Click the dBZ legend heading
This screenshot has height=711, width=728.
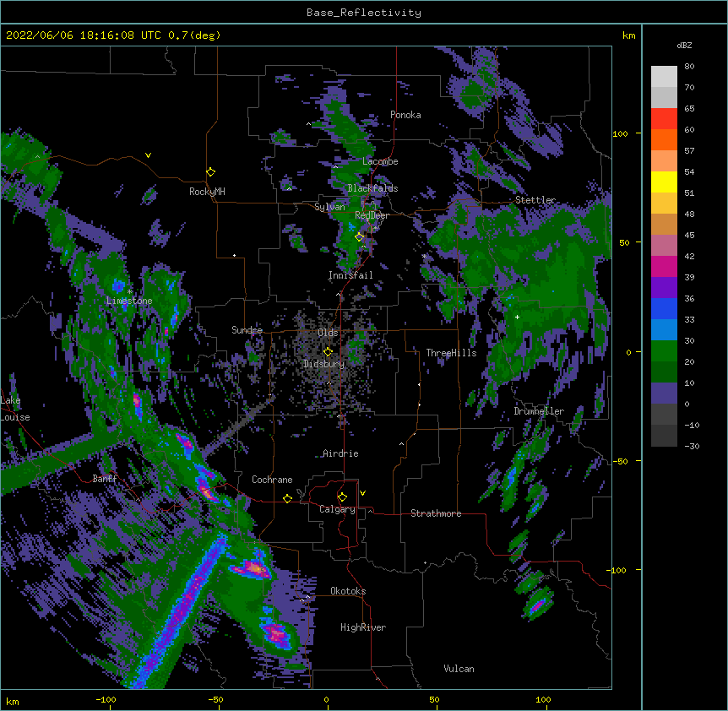click(x=684, y=45)
